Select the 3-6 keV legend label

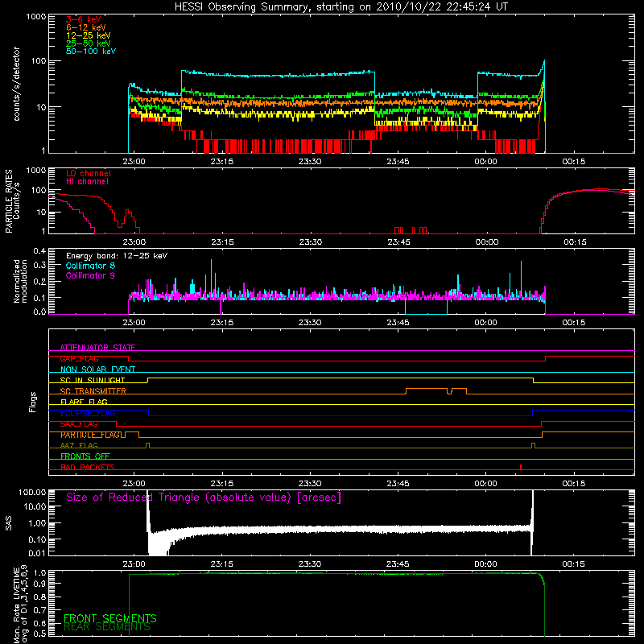point(84,19)
